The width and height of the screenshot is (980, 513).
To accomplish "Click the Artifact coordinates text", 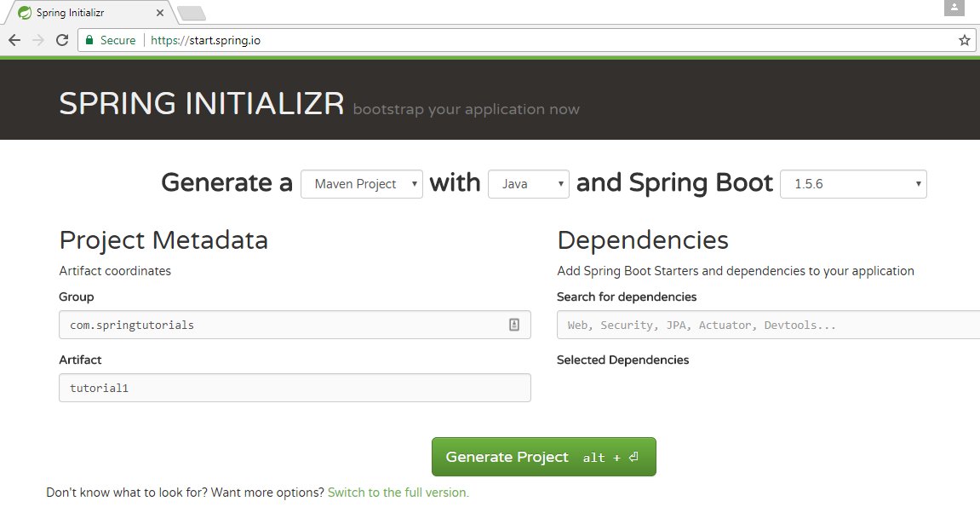I will 115,271.
